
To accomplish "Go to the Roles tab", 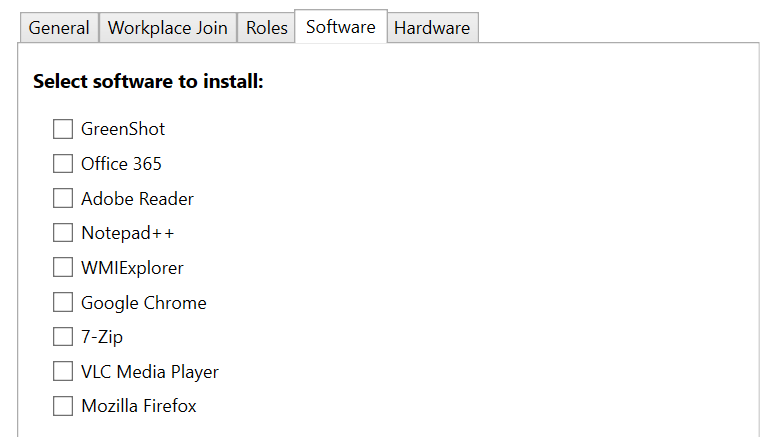I will 267,28.
